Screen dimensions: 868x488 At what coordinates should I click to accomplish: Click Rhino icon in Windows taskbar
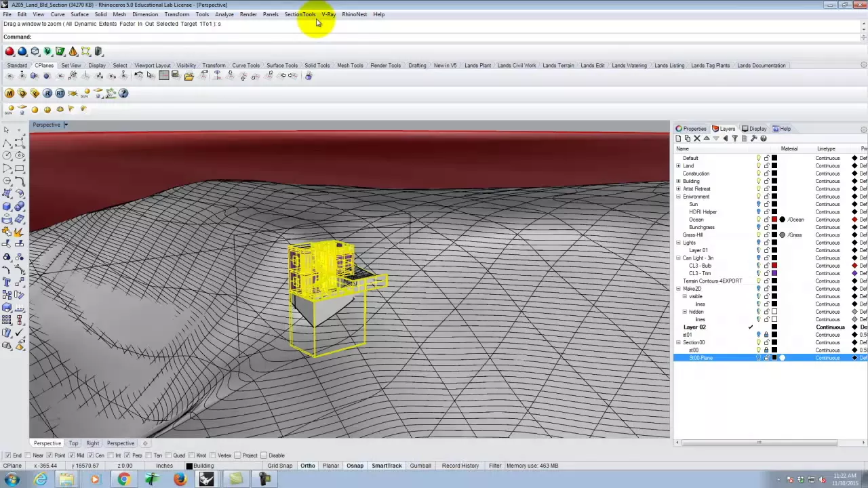207,480
